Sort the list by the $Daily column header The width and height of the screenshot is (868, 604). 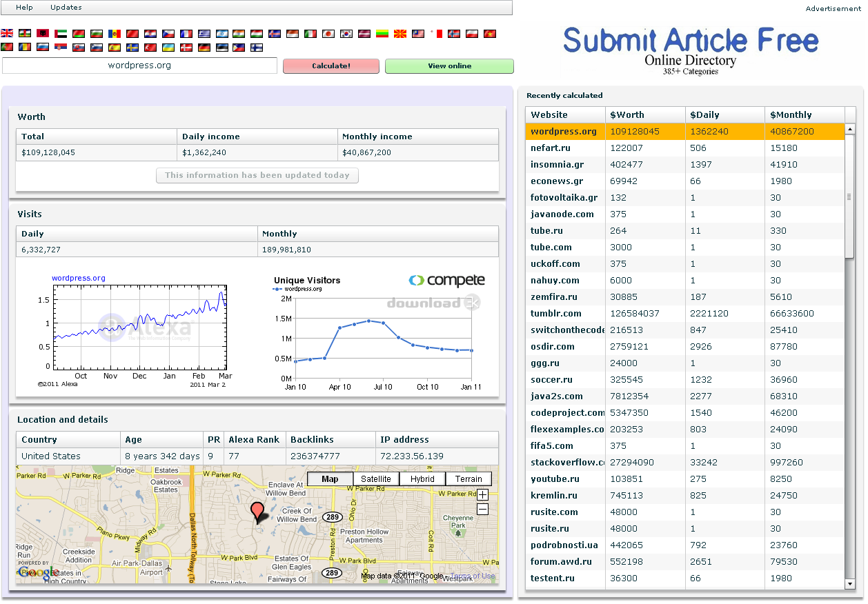pos(725,115)
